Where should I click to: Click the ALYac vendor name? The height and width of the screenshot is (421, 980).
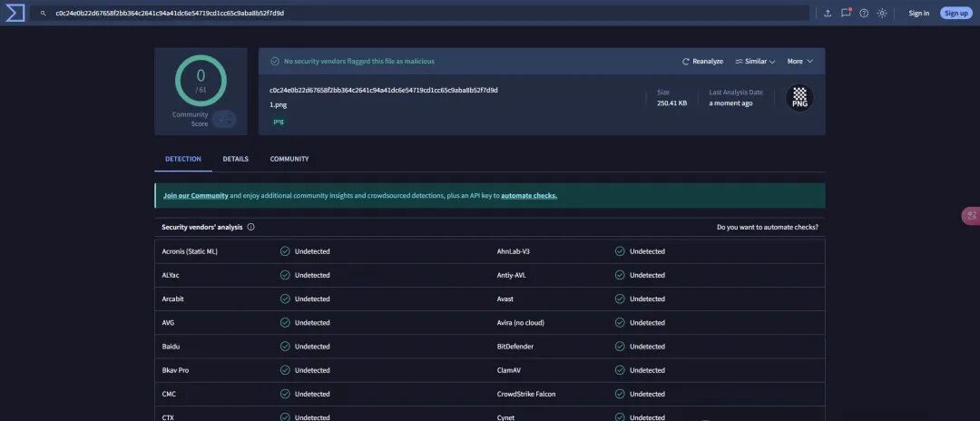(171, 276)
